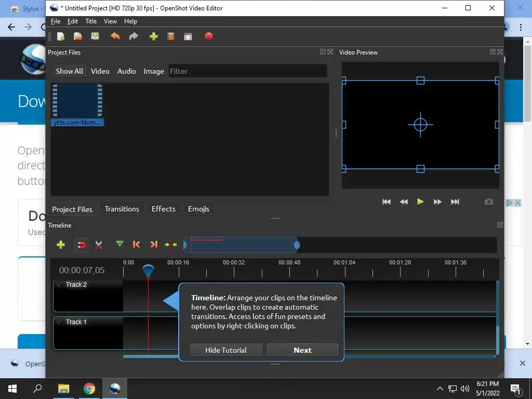Expand the Track 2 options arrow
This screenshot has width=532, height=399.
pyautogui.click(x=60, y=284)
